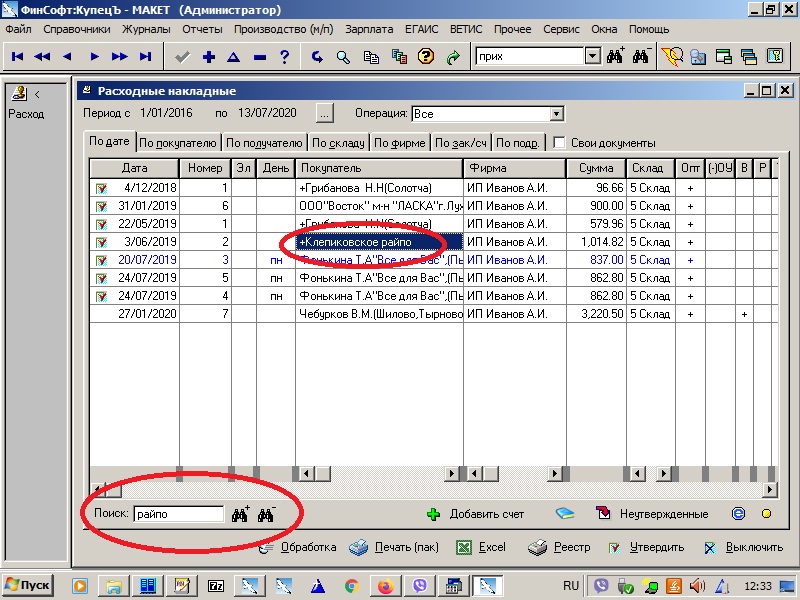This screenshot has width=800, height=600.
Task: Jump to first record with toolbar arrow
Action: point(18,57)
